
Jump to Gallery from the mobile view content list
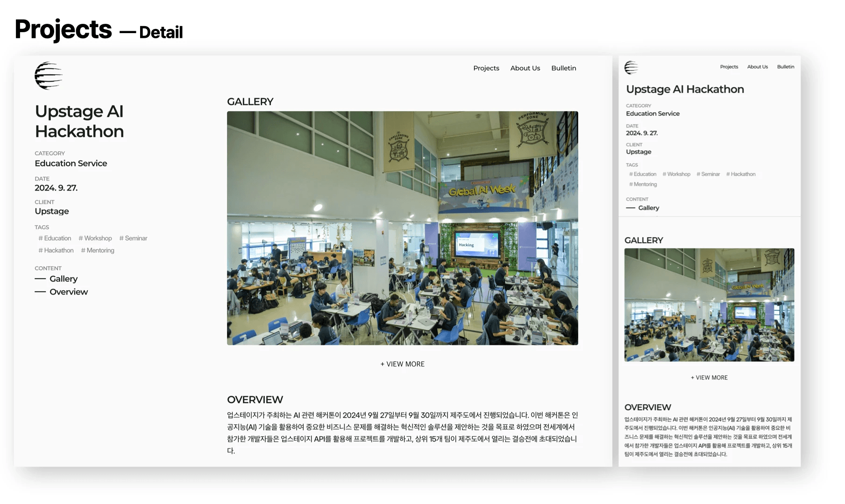pos(643,208)
